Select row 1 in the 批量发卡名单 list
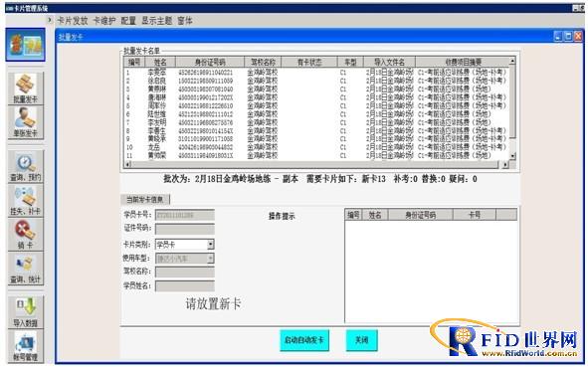This screenshot has height=367, width=588. (316, 73)
